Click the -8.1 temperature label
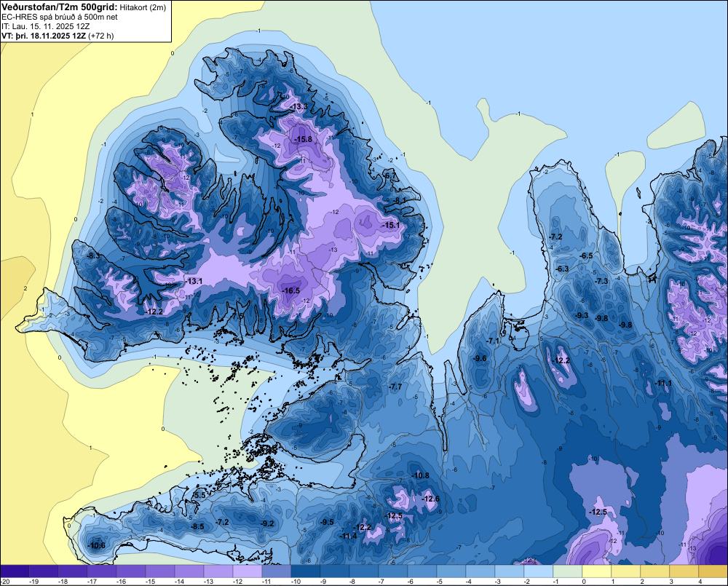 (400, 201)
